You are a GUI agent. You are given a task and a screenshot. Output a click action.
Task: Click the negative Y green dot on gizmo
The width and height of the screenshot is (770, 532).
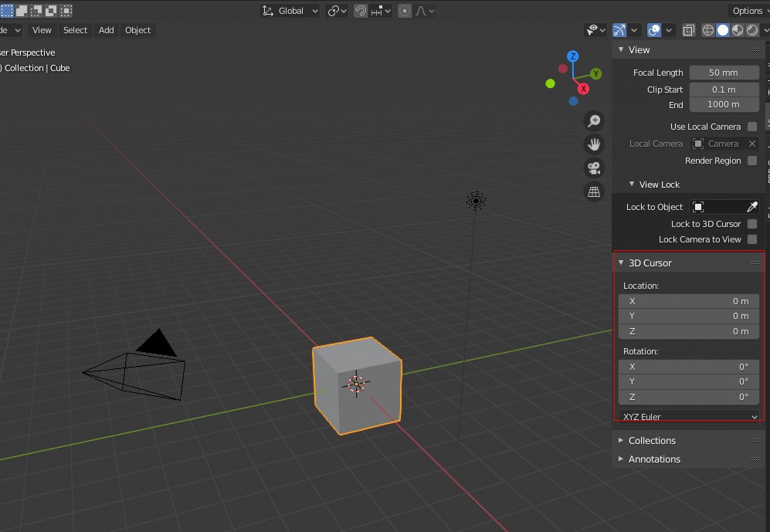(x=550, y=83)
